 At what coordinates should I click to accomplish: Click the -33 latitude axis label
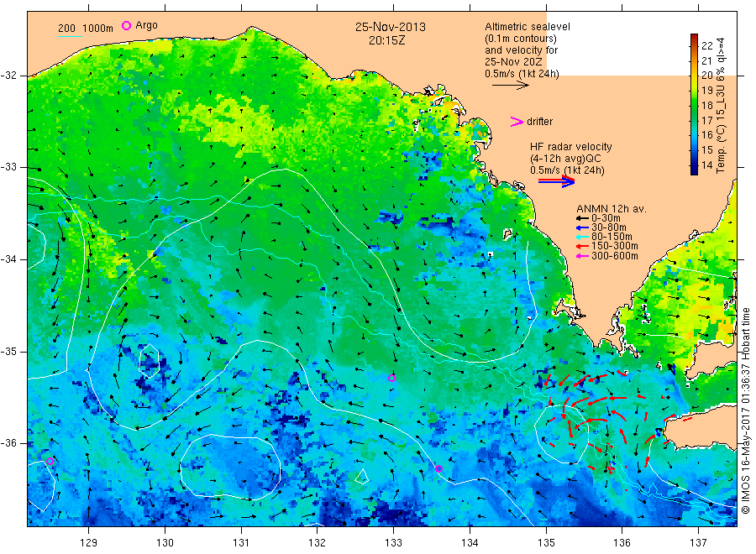pyautogui.click(x=8, y=167)
